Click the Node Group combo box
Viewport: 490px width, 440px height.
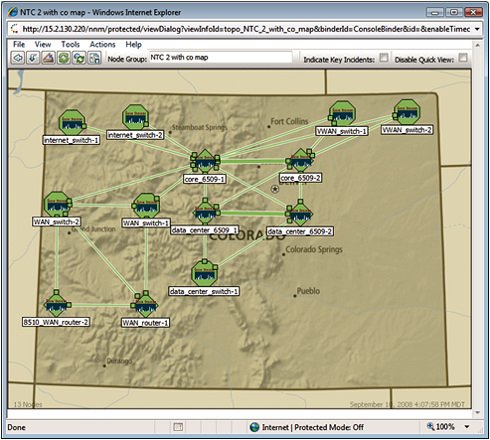[x=220, y=58]
